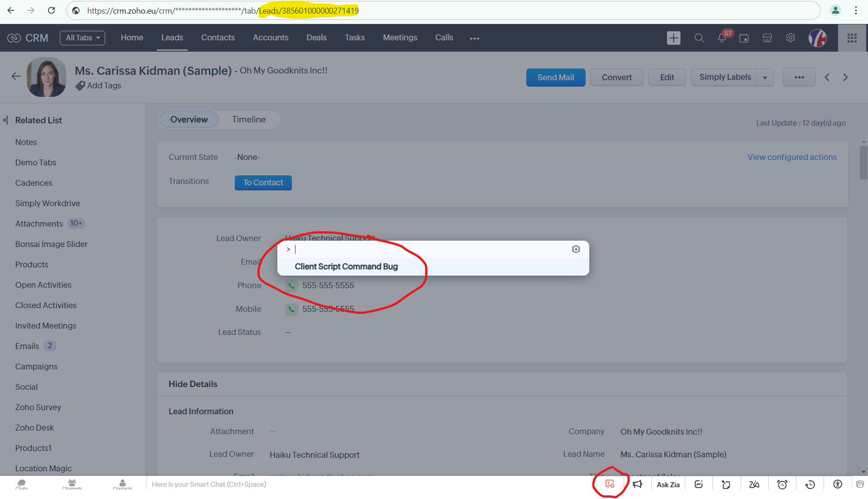Open the Simply Labels dropdown arrow

[x=765, y=78]
